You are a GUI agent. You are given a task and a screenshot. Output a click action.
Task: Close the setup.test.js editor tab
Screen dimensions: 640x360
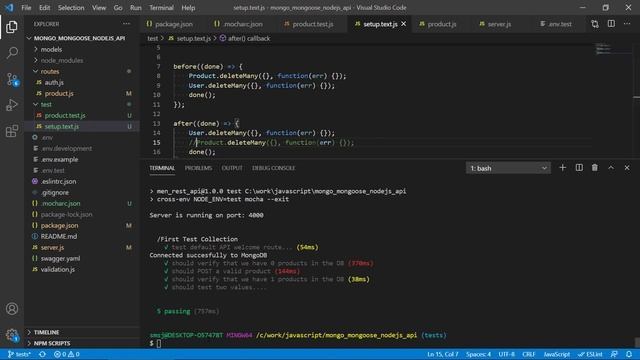click(x=404, y=24)
